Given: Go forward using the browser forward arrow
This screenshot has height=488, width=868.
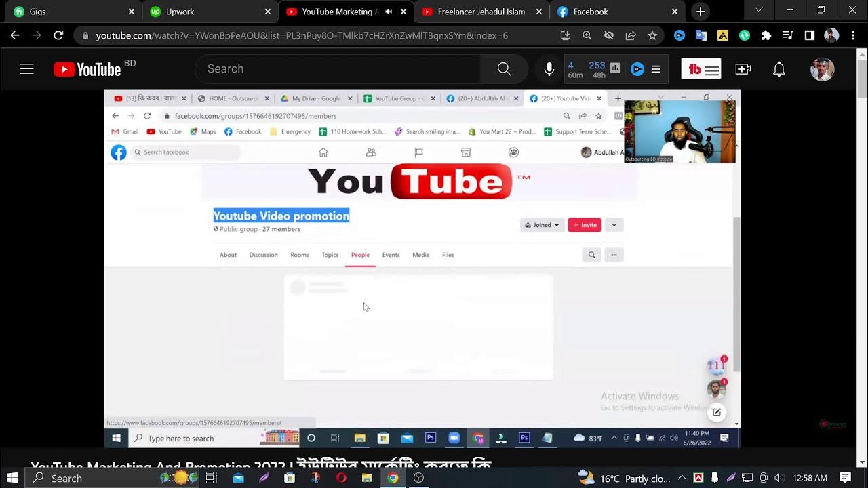Looking at the screenshot, I should pyautogui.click(x=37, y=35).
